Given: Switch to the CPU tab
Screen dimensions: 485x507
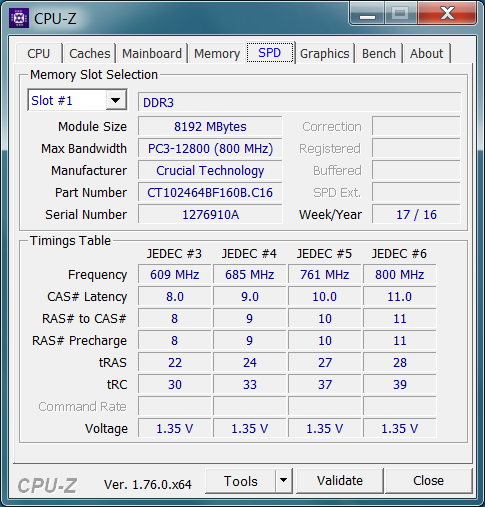Looking at the screenshot, I should pos(39,54).
